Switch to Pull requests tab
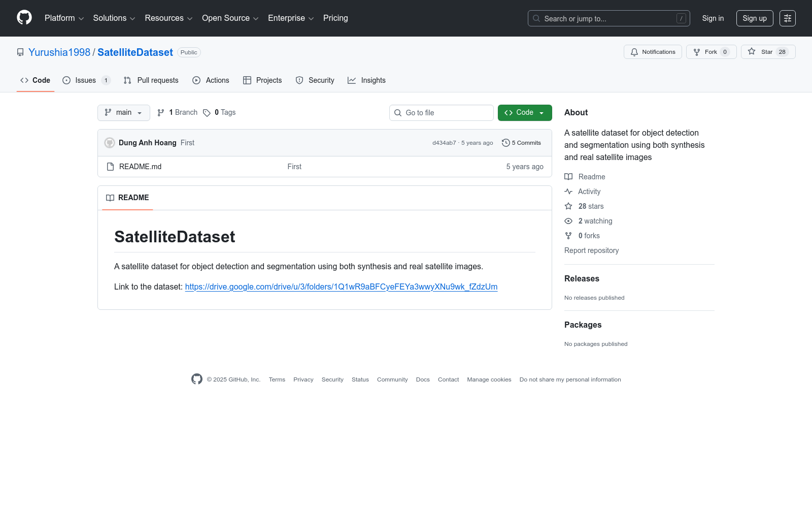Image resolution: width=812 pixels, height=508 pixels. [151, 80]
